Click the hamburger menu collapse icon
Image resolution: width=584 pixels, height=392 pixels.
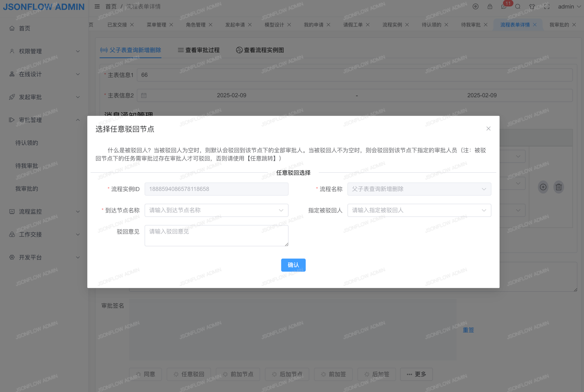(97, 7)
